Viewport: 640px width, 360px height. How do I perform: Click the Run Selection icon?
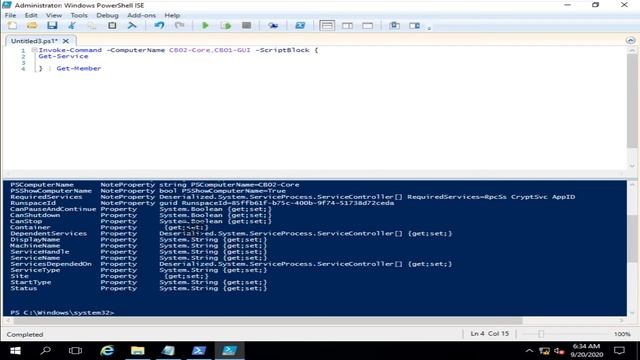tap(226, 26)
